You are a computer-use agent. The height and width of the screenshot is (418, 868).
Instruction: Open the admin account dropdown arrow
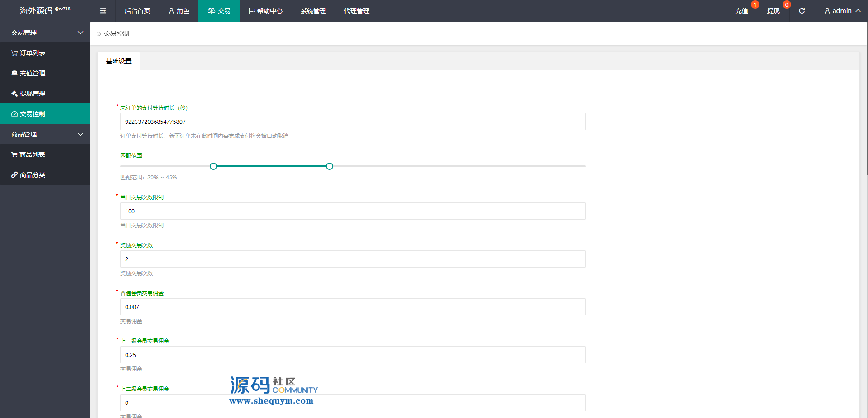pos(858,11)
